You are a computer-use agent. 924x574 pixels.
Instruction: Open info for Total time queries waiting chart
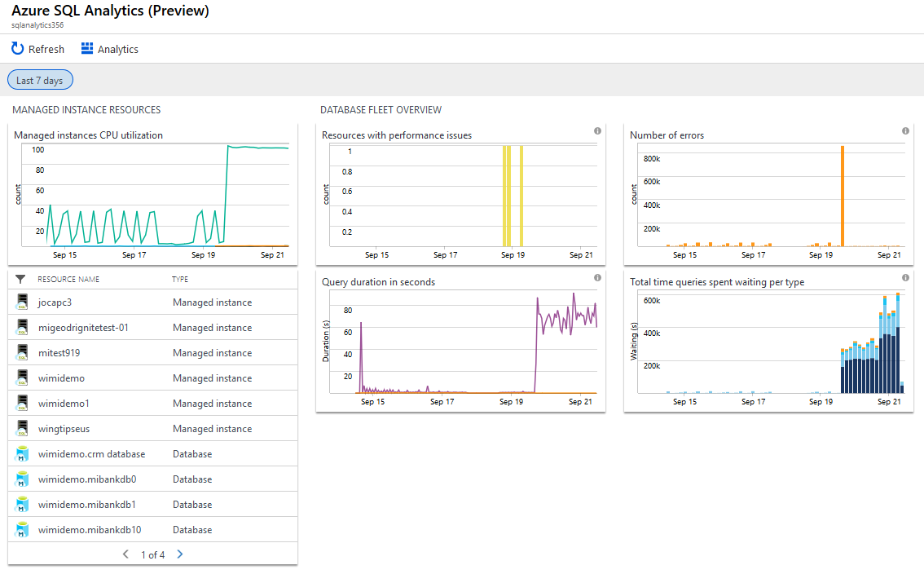[x=904, y=277]
